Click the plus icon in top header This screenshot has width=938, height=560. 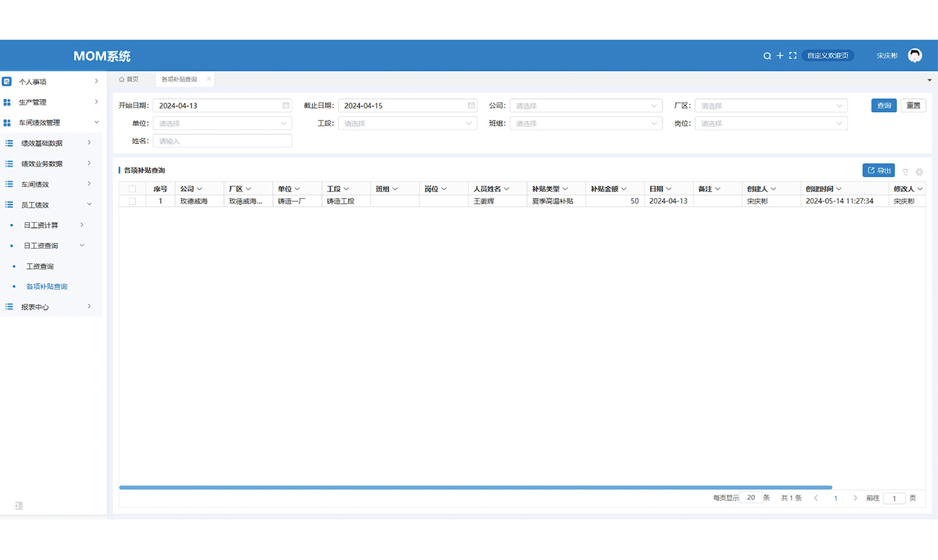coord(780,56)
